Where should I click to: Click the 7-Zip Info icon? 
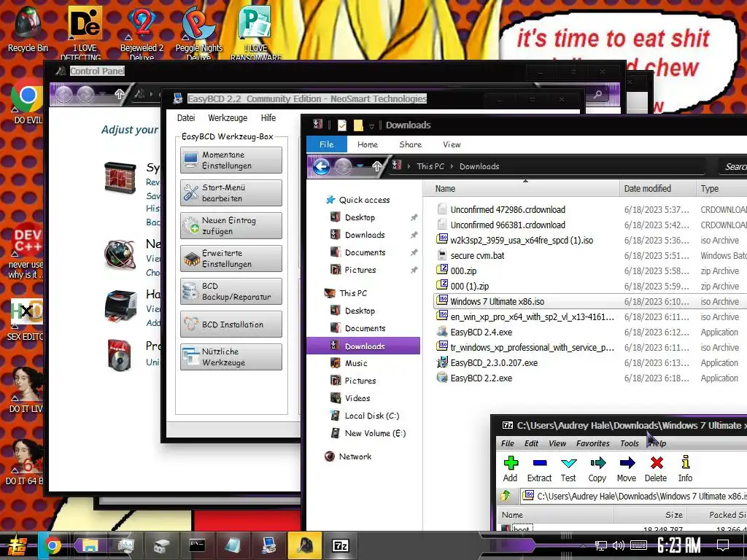(685, 469)
